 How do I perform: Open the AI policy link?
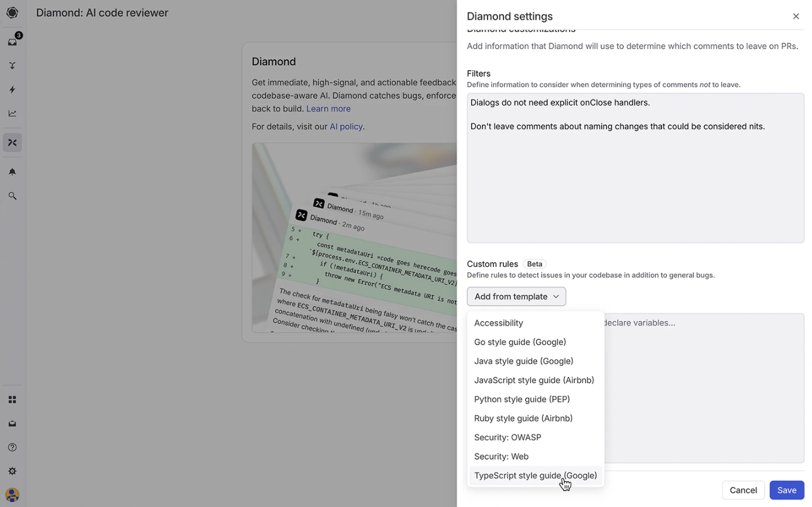pyautogui.click(x=346, y=126)
